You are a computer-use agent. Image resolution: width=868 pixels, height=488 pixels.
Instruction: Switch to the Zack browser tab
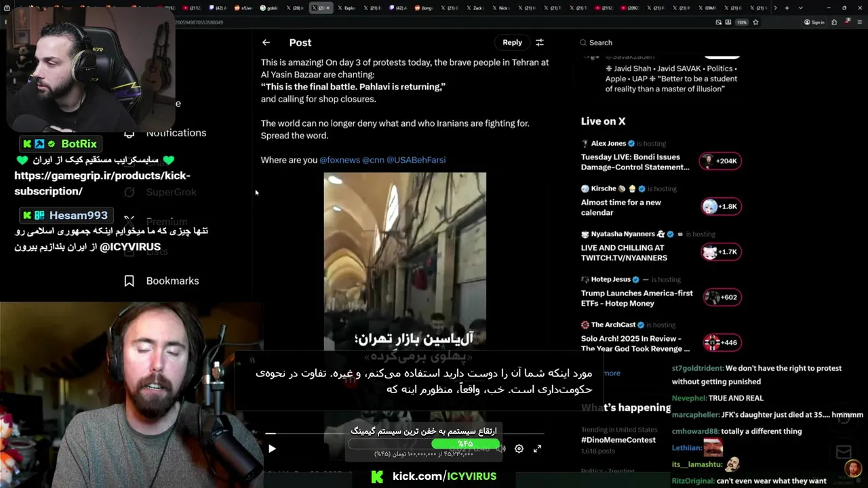coord(476,8)
